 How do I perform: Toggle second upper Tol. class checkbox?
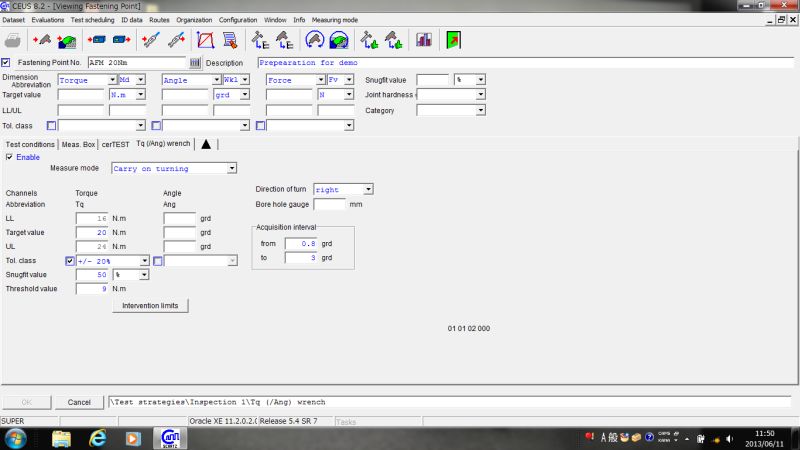[156, 126]
